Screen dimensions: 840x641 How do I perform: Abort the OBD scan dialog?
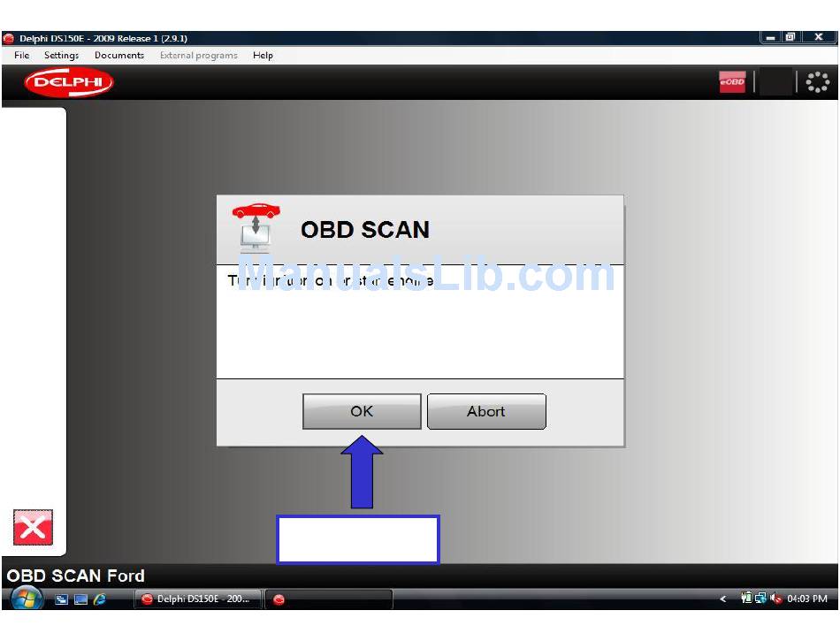486,411
